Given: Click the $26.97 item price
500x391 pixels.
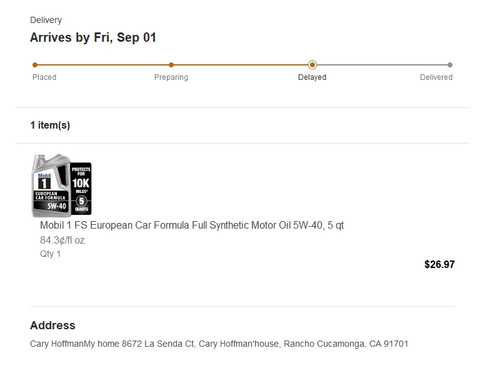Looking at the screenshot, I should [439, 264].
